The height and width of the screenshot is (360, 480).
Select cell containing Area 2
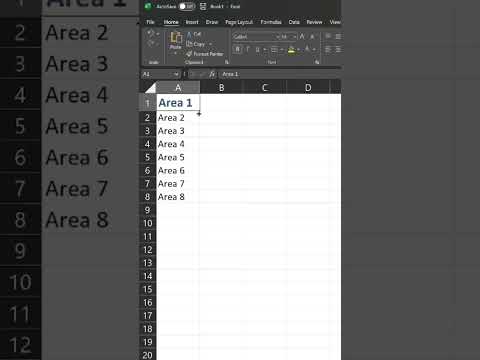pos(178,117)
